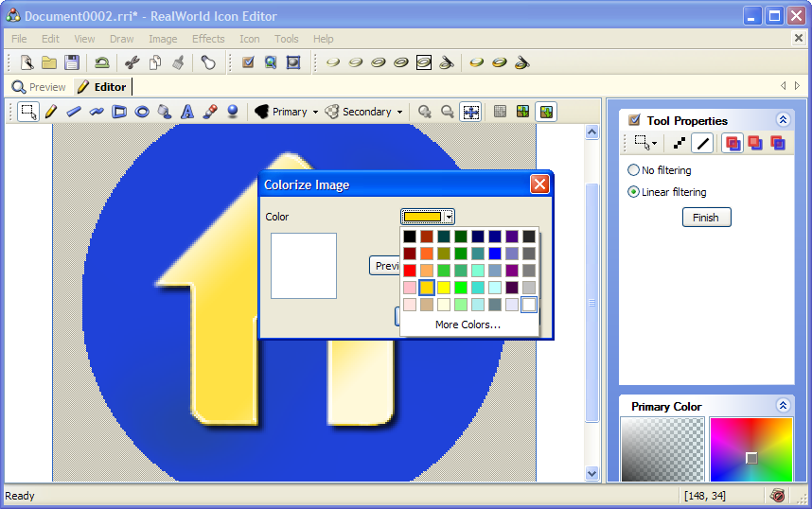Open the File menu
The width and height of the screenshot is (812, 509).
point(19,39)
